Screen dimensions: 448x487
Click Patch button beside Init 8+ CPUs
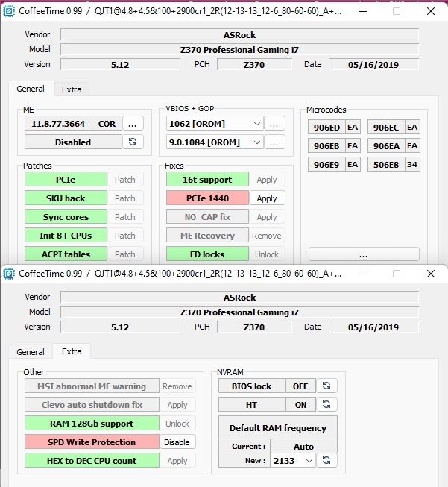point(125,236)
